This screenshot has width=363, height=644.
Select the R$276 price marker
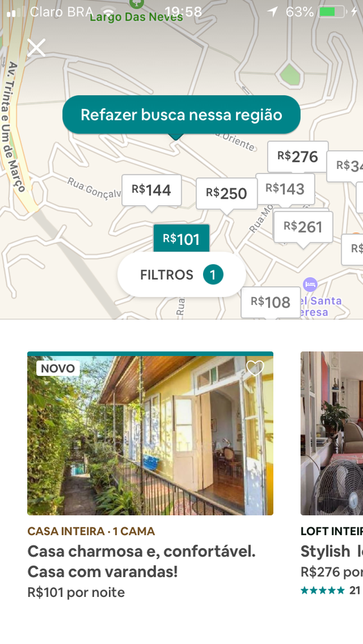[298, 157]
